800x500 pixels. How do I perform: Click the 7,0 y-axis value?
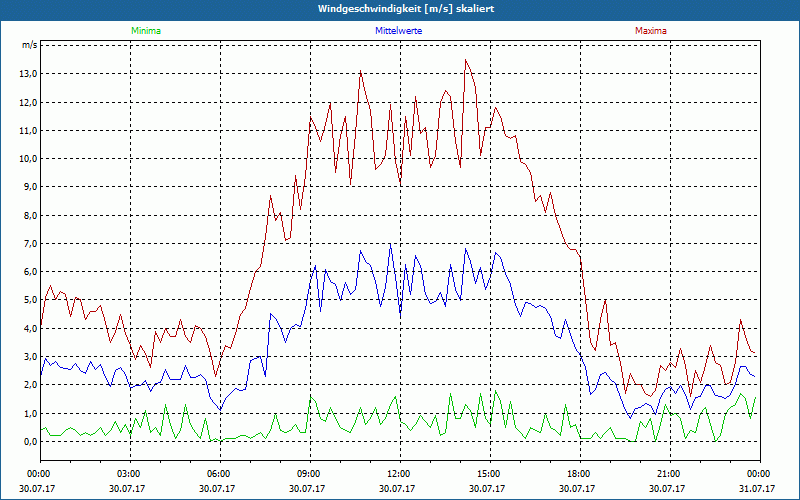(x=32, y=243)
